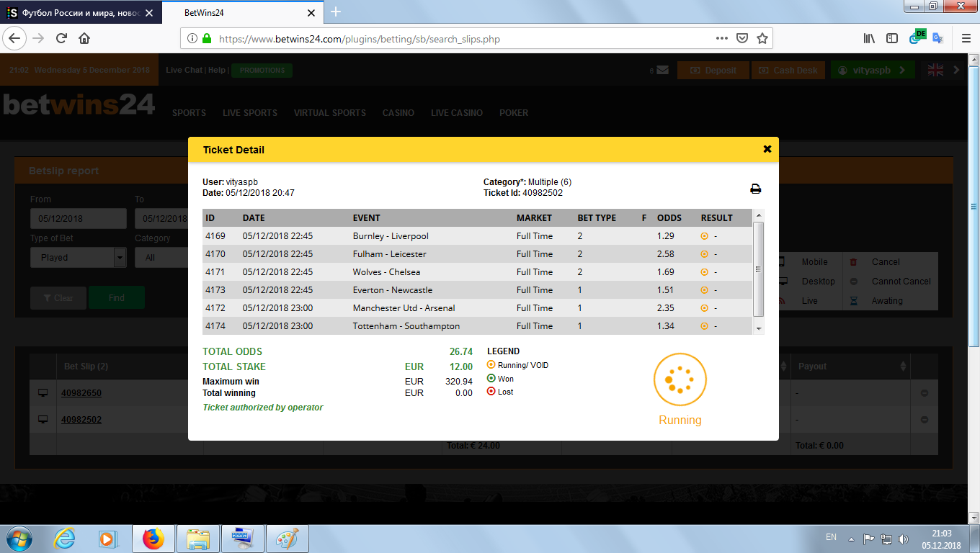980x553 pixels.
Task: Open the CASINO menu
Action: point(398,113)
